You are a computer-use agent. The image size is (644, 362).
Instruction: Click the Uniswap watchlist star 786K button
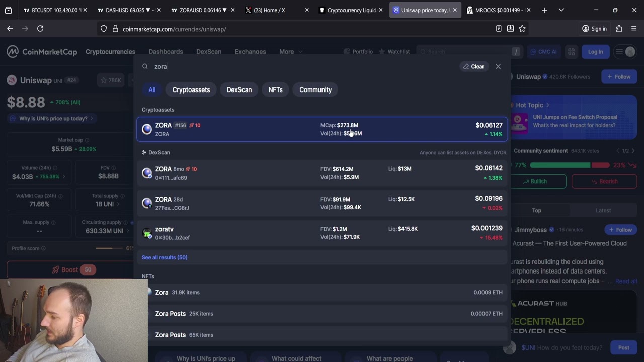coord(111,80)
